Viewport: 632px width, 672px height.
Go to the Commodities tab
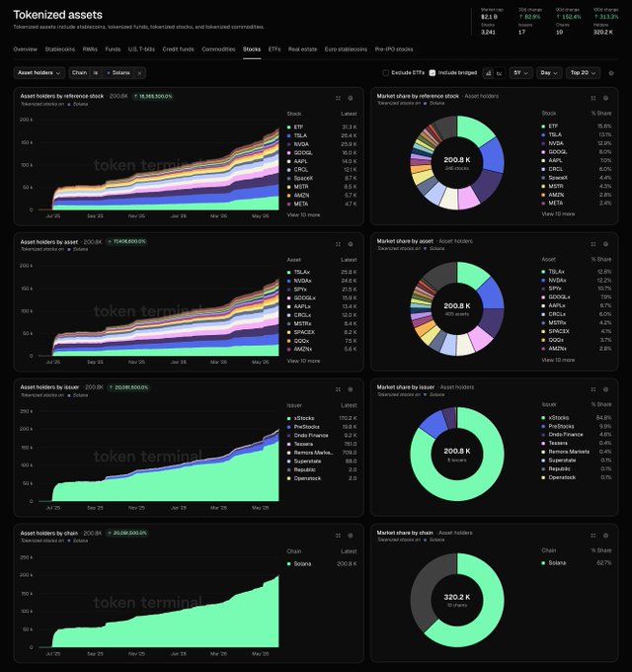click(218, 49)
